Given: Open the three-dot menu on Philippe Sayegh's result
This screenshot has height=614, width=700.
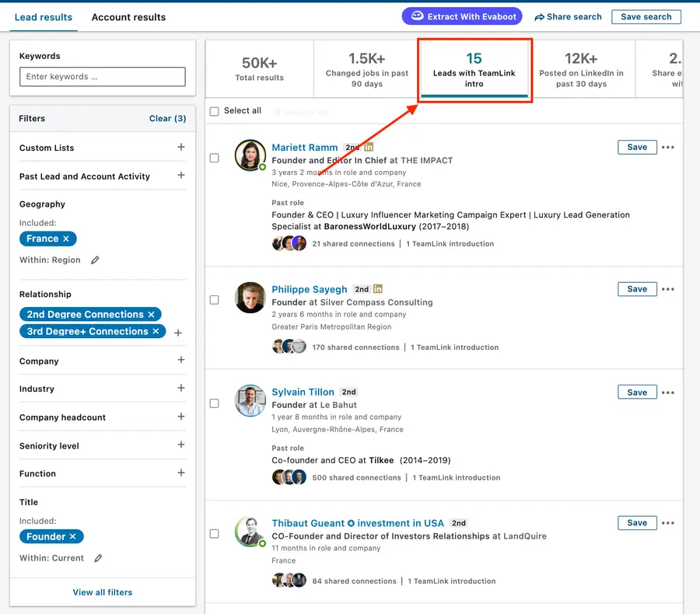Looking at the screenshot, I should tap(667, 289).
